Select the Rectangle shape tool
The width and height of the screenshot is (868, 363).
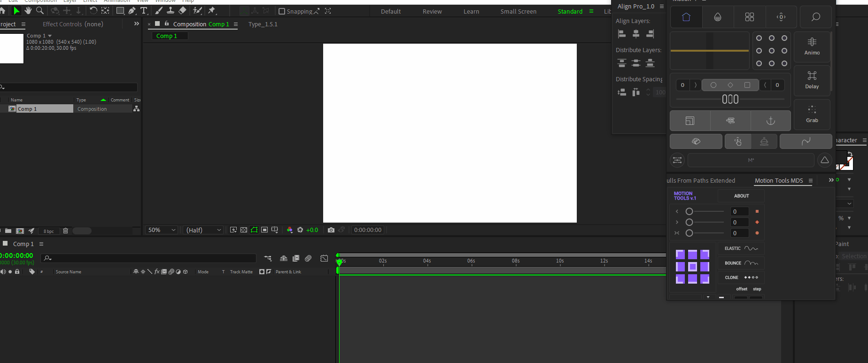[120, 10]
